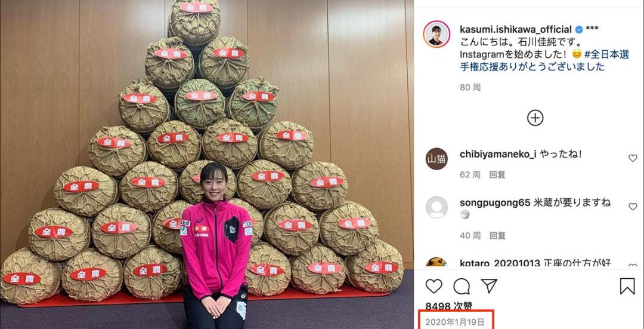Image resolution: width=644 pixels, height=329 pixels.
Task: Save the post with the bookmark icon
Action: tap(627, 286)
